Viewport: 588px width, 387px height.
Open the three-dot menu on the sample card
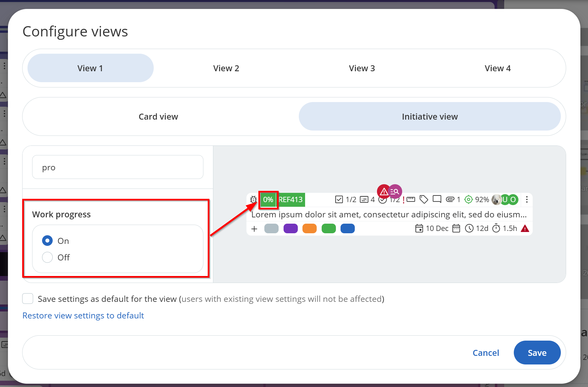(527, 199)
